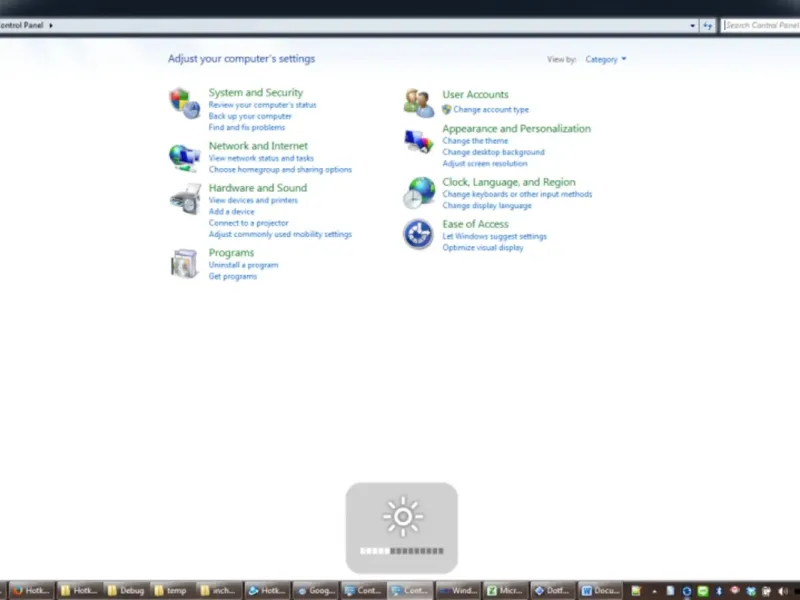Click the brightness level bar in overlay

[402, 551]
